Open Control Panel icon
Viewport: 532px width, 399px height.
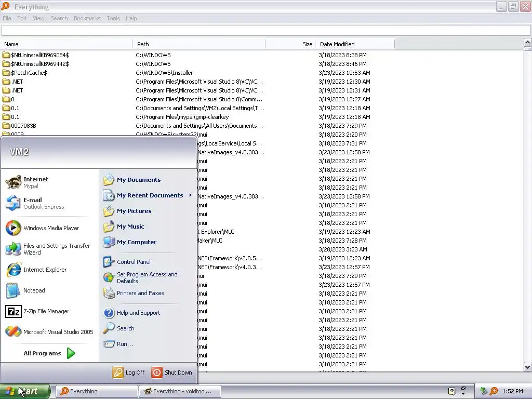(109, 262)
